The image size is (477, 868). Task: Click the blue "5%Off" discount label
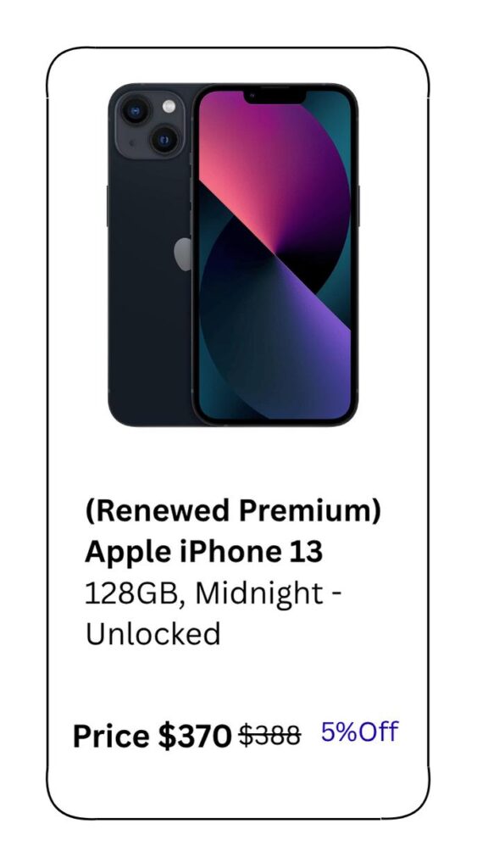click(359, 732)
